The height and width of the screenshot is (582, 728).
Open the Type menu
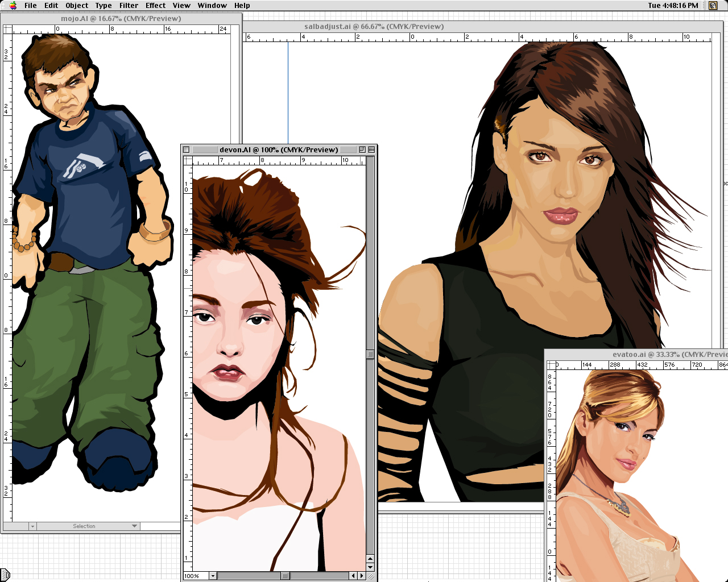[x=104, y=5]
